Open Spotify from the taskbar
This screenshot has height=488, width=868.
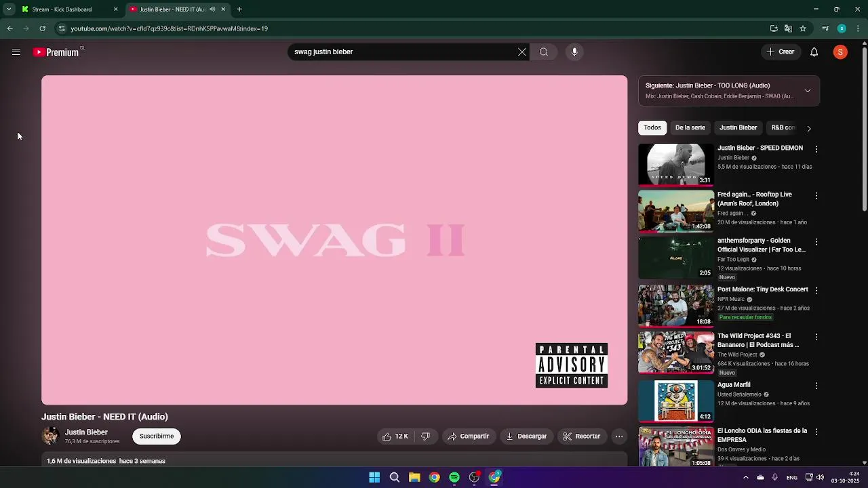(454, 477)
